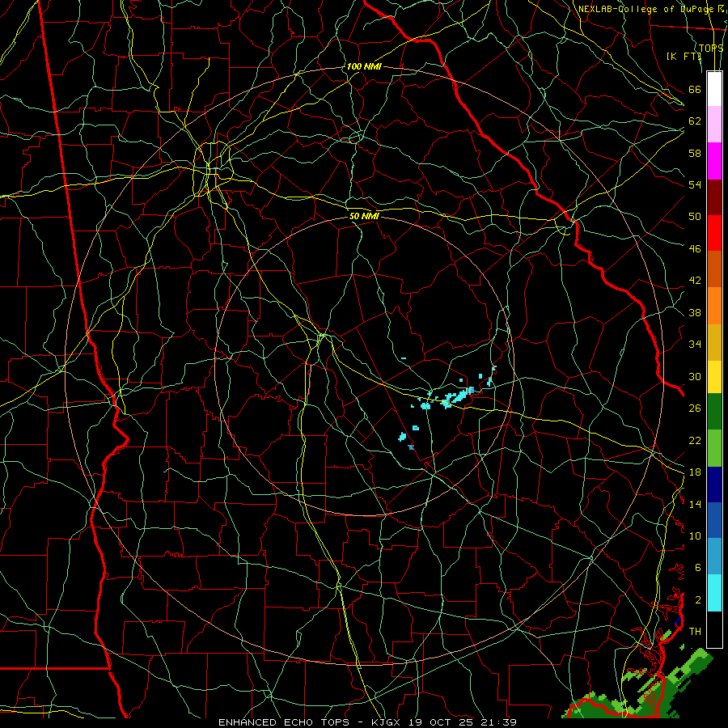Click the legend value 66
The width and height of the screenshot is (728, 728).
click(x=695, y=90)
